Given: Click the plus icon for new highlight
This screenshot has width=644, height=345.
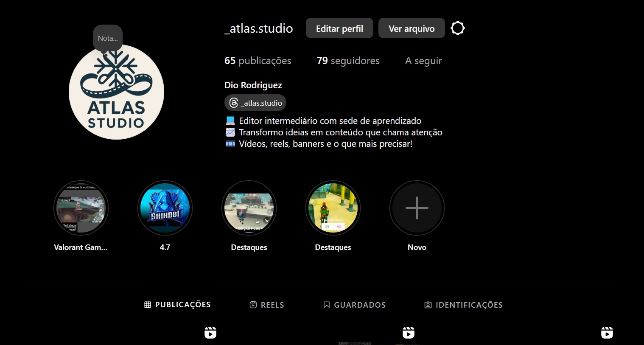Looking at the screenshot, I should click(x=417, y=208).
